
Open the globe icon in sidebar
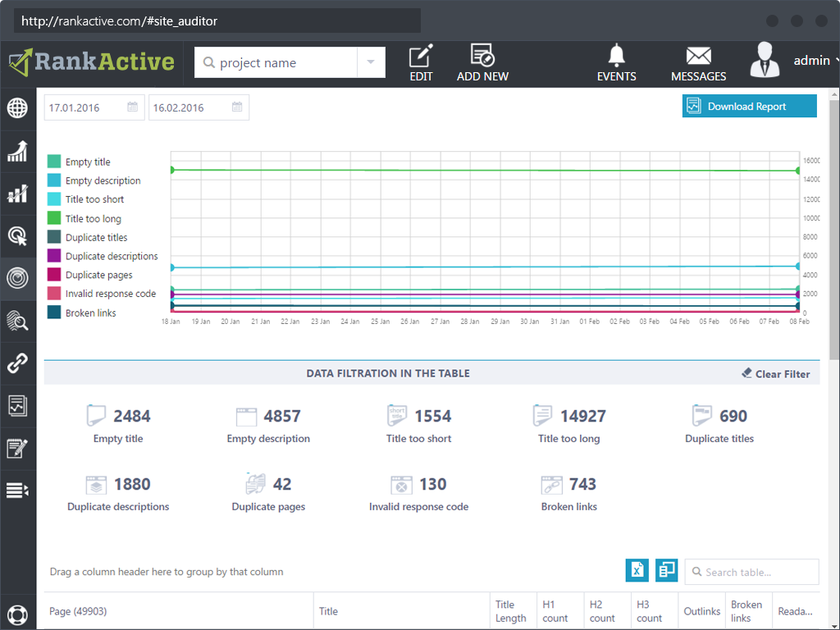pyautogui.click(x=18, y=107)
